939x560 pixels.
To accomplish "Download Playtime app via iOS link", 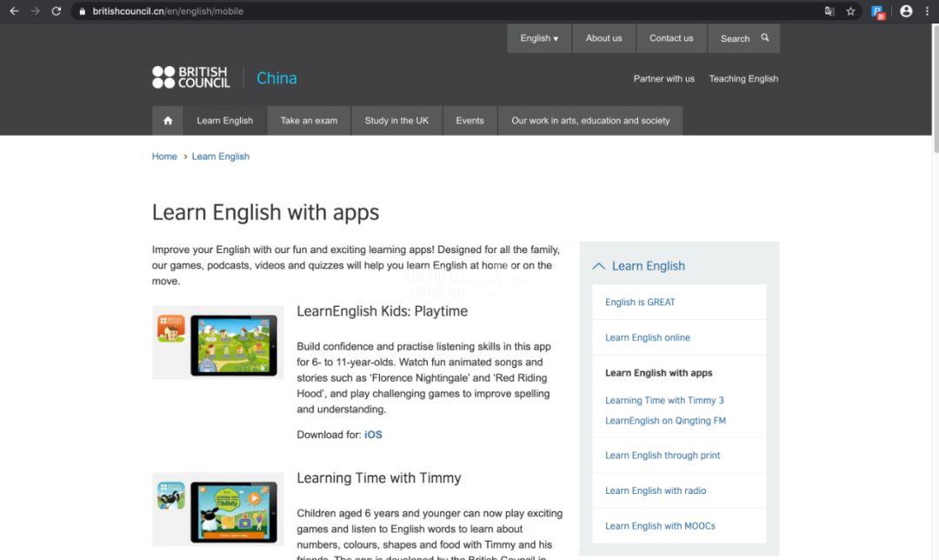I will [373, 435].
